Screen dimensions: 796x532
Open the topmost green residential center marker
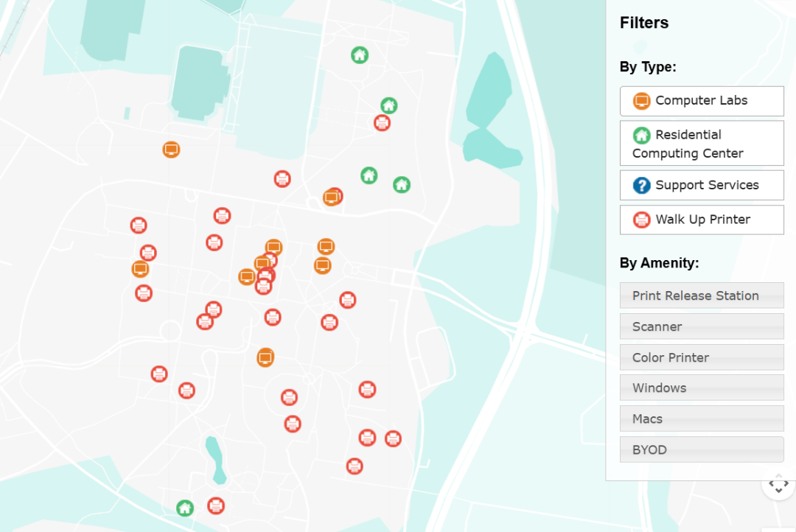359,55
